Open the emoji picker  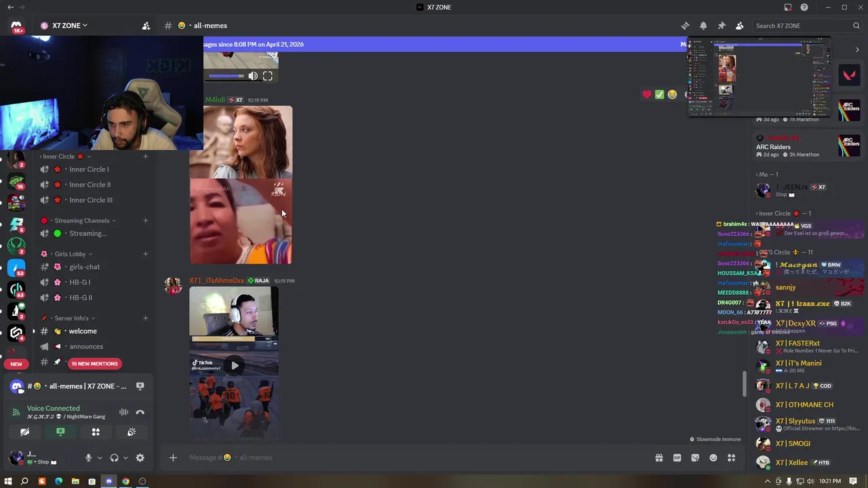click(713, 458)
